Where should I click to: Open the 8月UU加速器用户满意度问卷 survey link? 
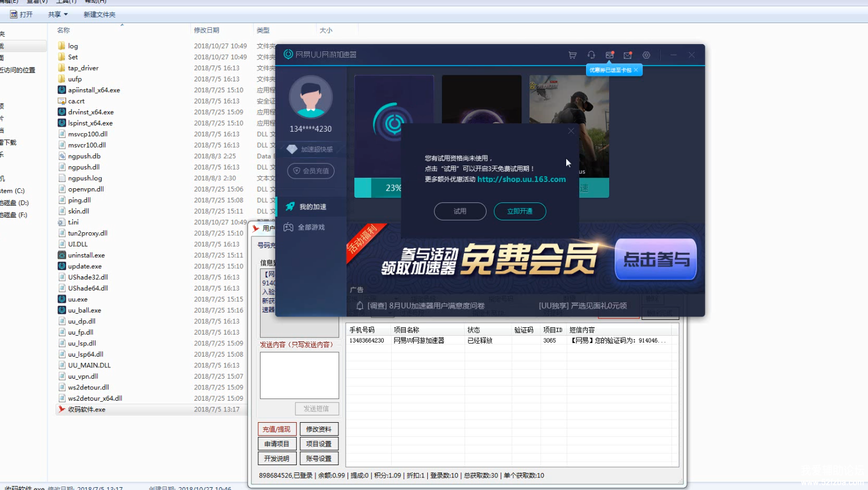click(426, 306)
